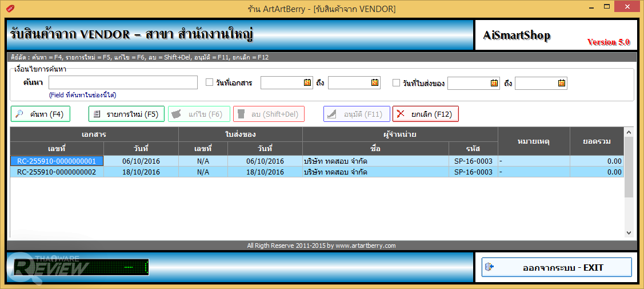Click the magnifier icon on ค้นหา button
Image resolution: width=644 pixels, height=289 pixels.
point(19,114)
